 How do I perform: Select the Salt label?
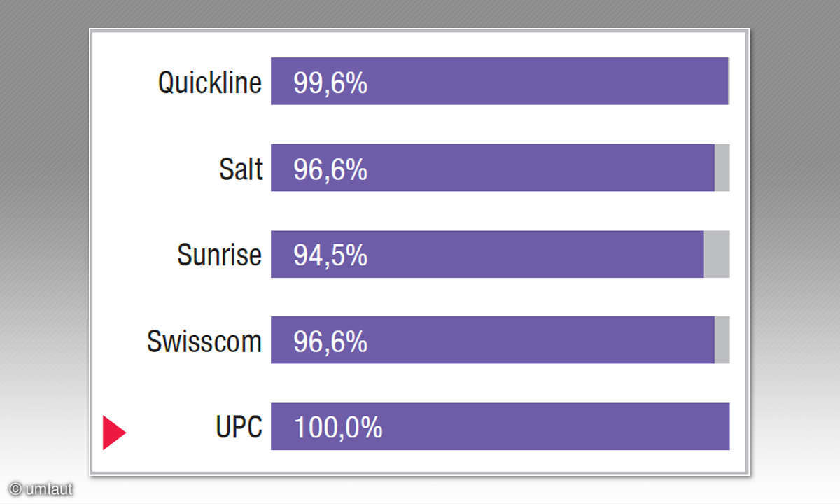pyautogui.click(x=241, y=169)
